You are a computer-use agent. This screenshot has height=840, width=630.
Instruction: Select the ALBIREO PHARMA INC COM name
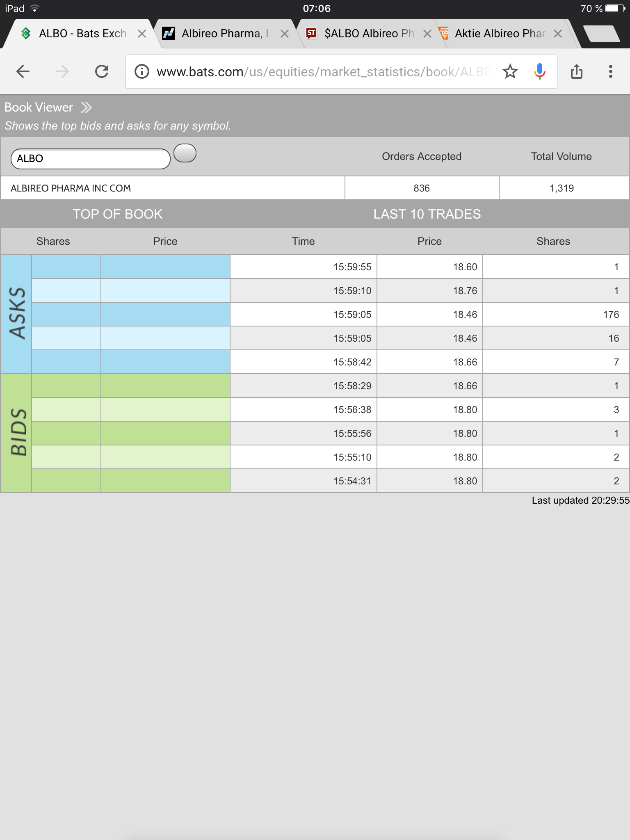click(71, 188)
